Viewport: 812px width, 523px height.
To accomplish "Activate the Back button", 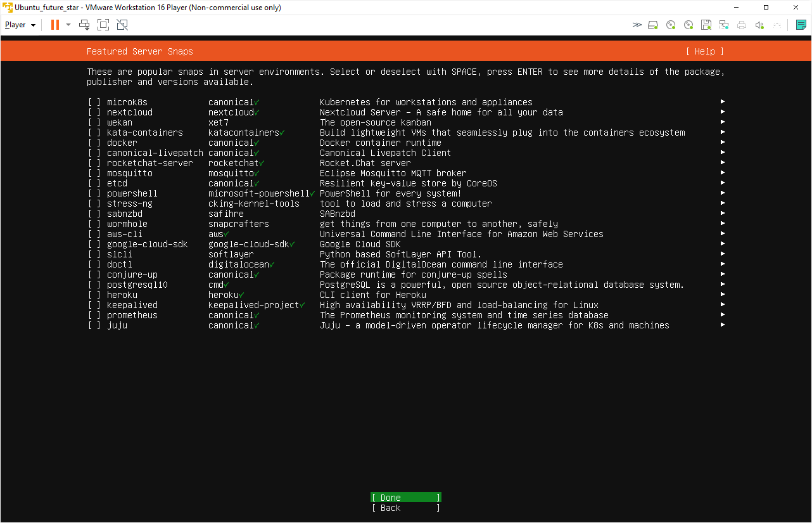I will pos(406,508).
